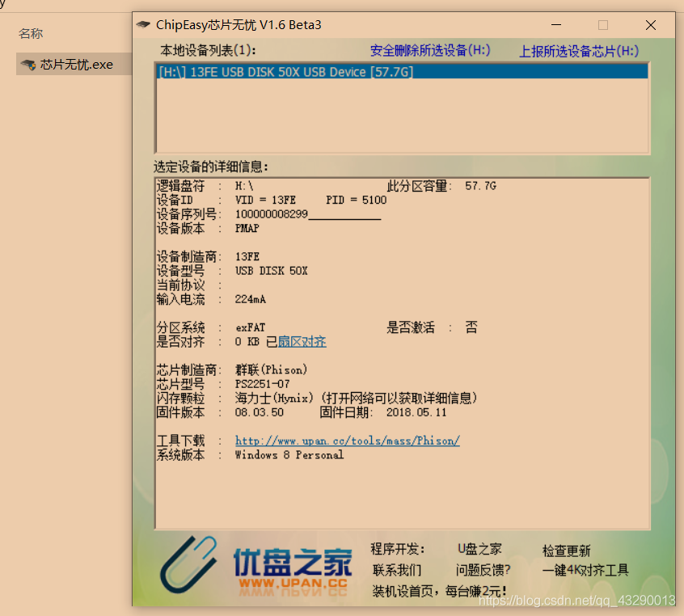This screenshot has height=616, width=684.
Task: Click the 本地设备列表(1): label
Action: [x=208, y=51]
